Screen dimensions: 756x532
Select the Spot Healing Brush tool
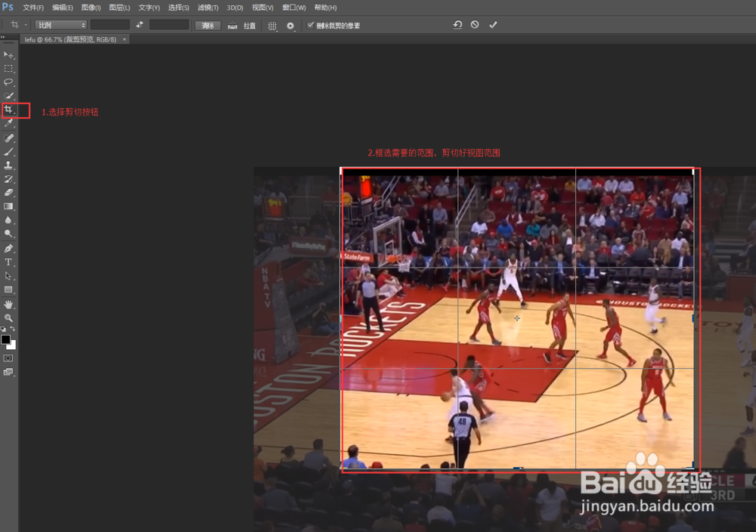8,138
